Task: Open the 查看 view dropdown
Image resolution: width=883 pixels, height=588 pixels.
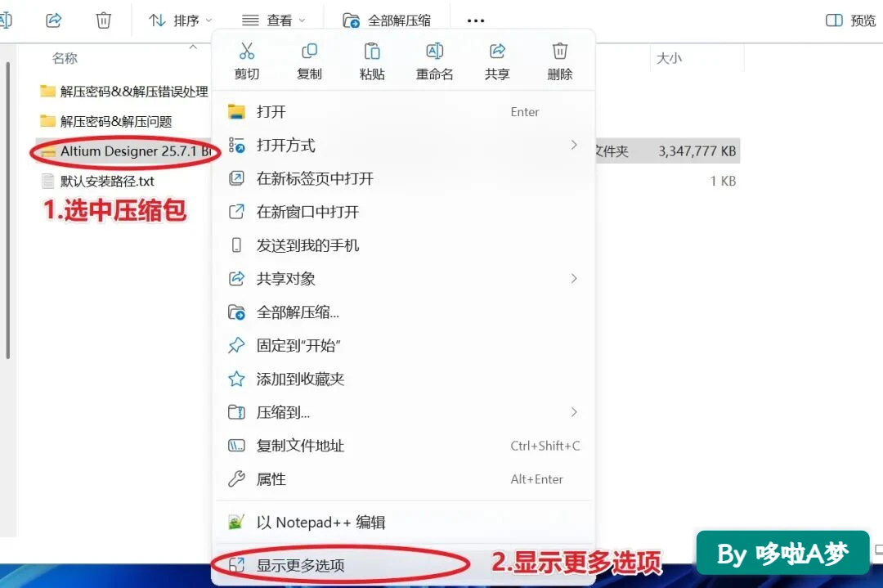Action: 274,20
